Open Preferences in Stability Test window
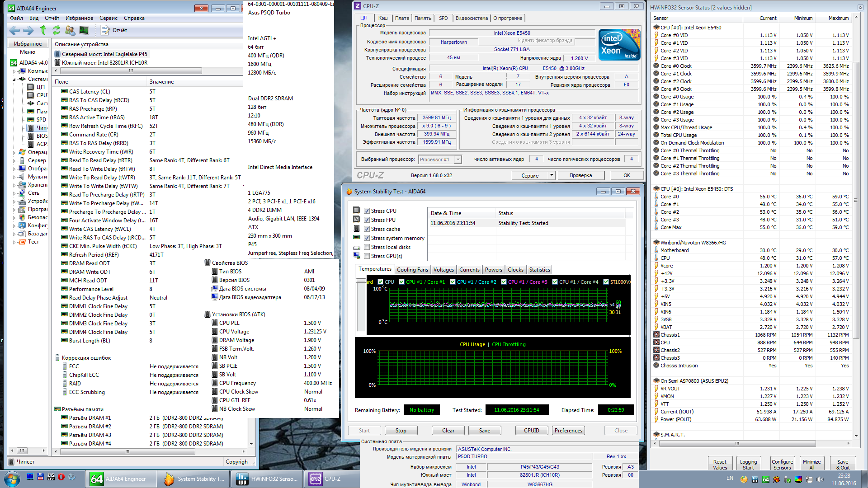868x488 pixels. [x=568, y=431]
